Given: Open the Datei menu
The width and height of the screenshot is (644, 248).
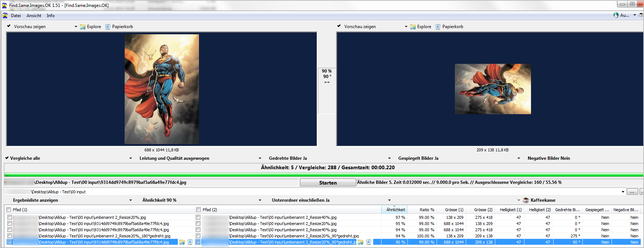Looking at the screenshot, I should click(x=16, y=16).
